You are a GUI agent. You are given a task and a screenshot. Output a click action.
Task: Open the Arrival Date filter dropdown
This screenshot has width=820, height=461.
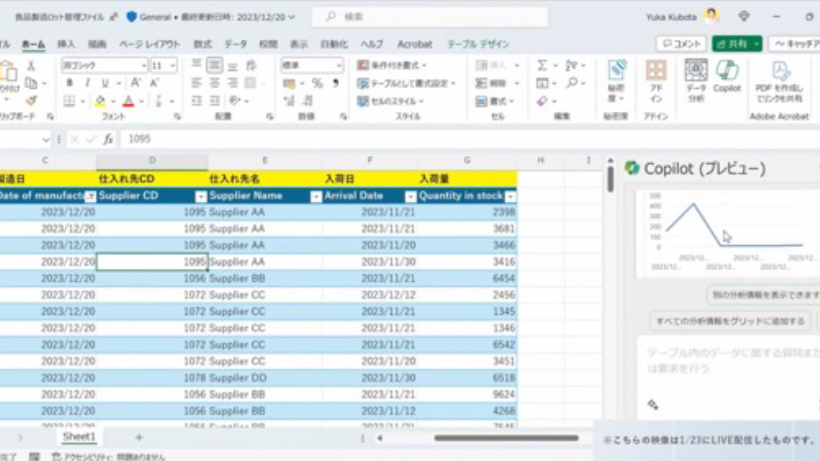(x=409, y=197)
